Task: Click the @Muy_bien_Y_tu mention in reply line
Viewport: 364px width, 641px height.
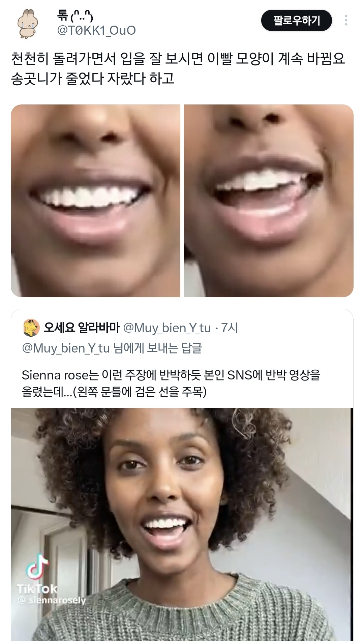Action: pyautogui.click(x=66, y=348)
